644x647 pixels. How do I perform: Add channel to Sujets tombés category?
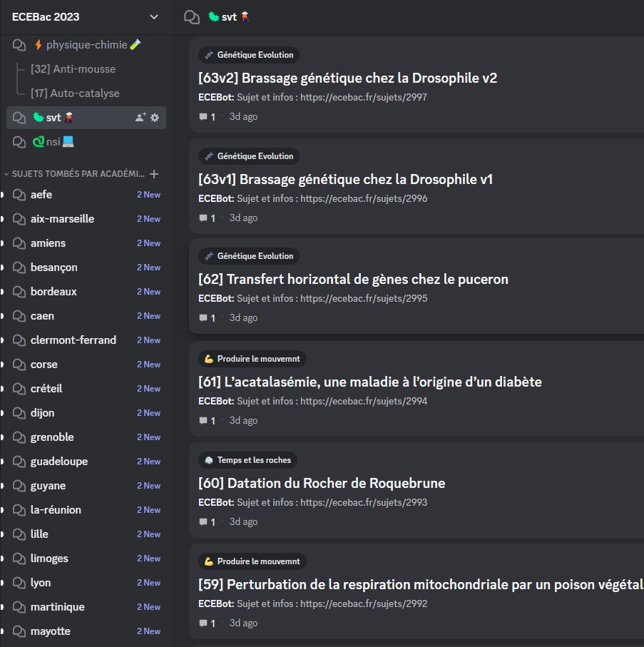154,174
